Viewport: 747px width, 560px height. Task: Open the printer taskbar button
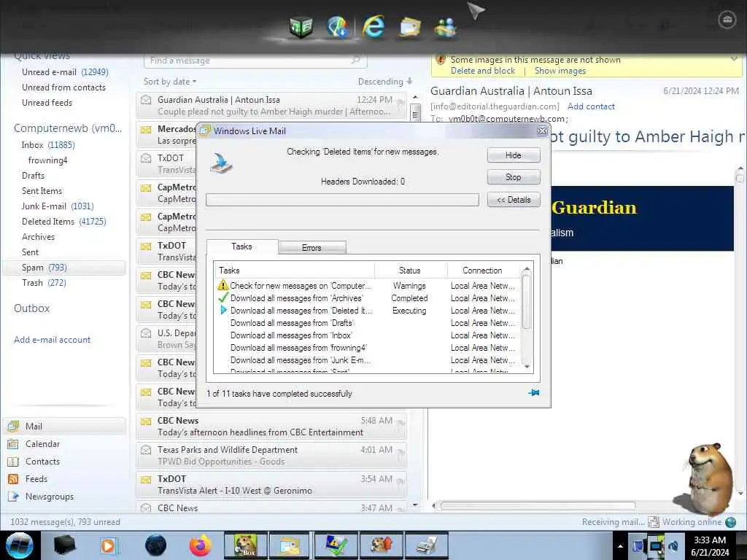coord(426,545)
